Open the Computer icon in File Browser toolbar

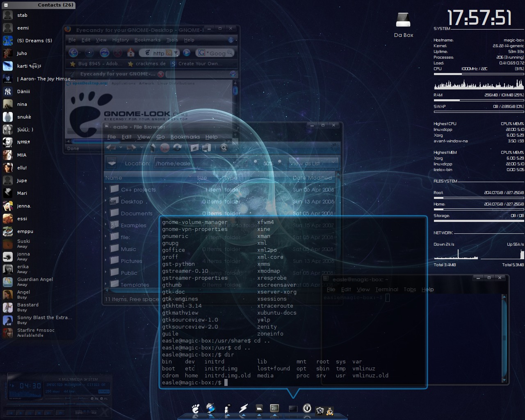pyautogui.click(x=206, y=148)
